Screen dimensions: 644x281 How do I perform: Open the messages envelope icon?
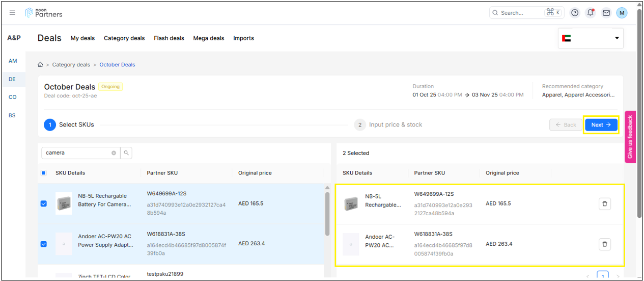[606, 13]
